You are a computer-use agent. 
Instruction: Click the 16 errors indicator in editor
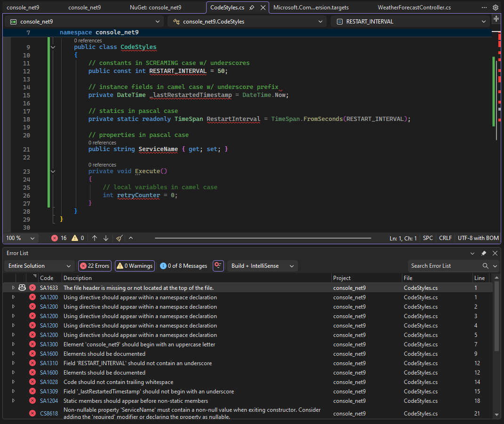click(x=59, y=238)
